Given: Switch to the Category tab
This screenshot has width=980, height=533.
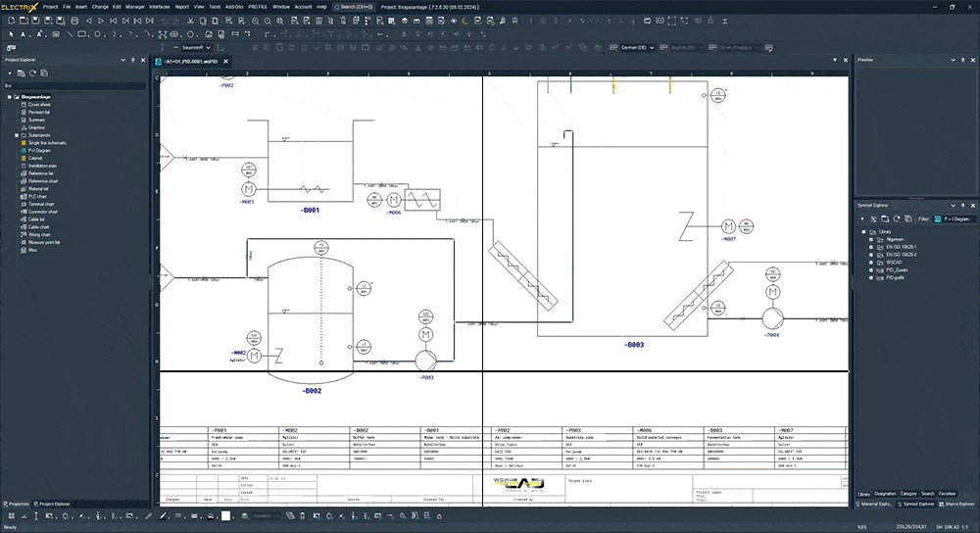Looking at the screenshot, I should point(908,494).
